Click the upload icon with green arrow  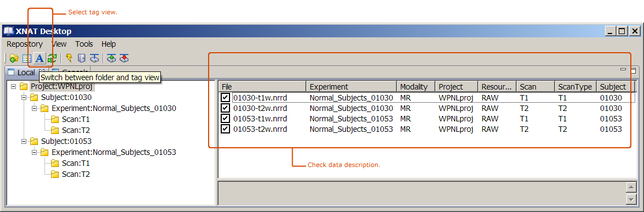tap(111, 59)
